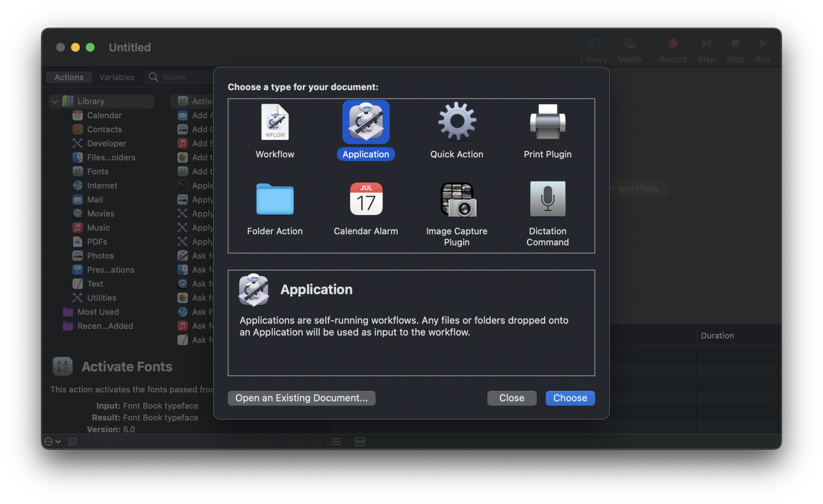Expand the Most Used folder
823x504 pixels.
98,312
